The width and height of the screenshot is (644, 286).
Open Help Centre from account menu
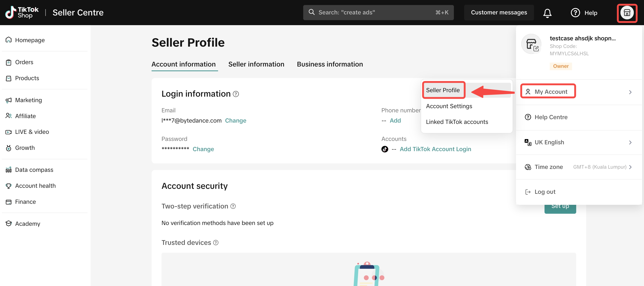[x=579, y=117]
